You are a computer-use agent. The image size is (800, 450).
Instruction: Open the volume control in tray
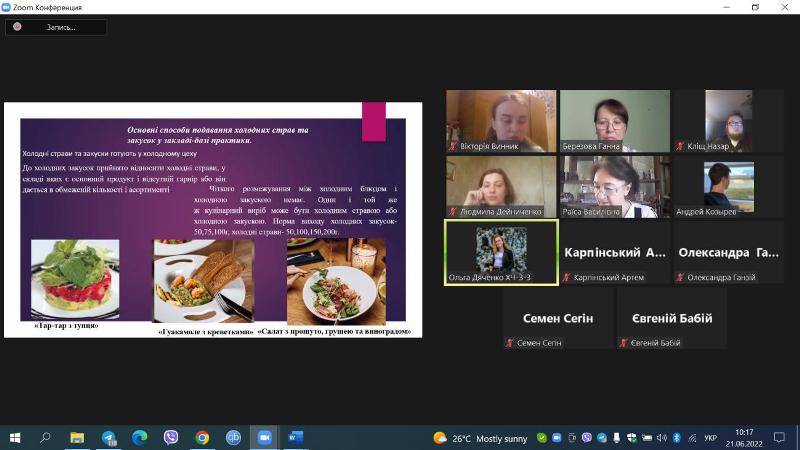pyautogui.click(x=662, y=438)
